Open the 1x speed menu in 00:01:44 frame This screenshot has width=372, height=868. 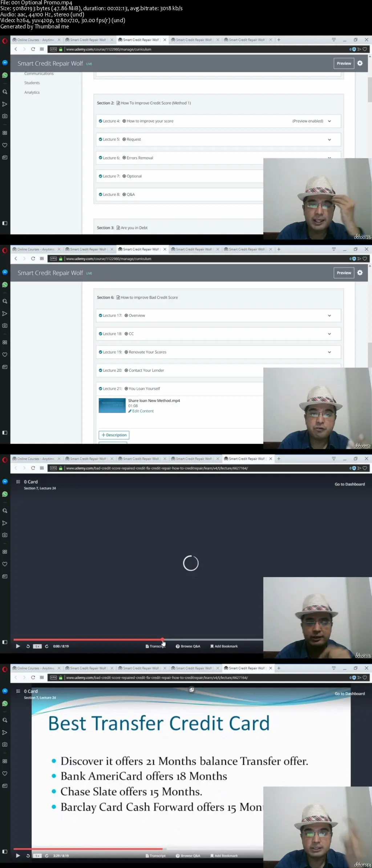(x=37, y=856)
